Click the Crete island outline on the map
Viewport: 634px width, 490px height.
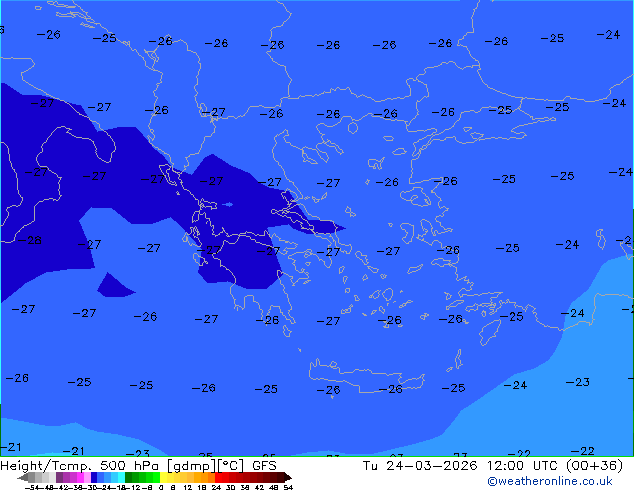click(366, 375)
